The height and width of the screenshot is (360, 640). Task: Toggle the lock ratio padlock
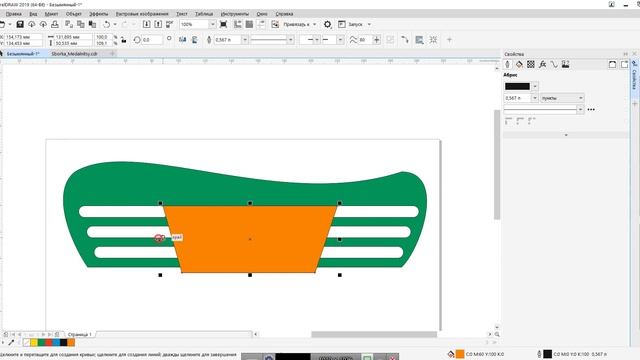[x=124, y=40]
